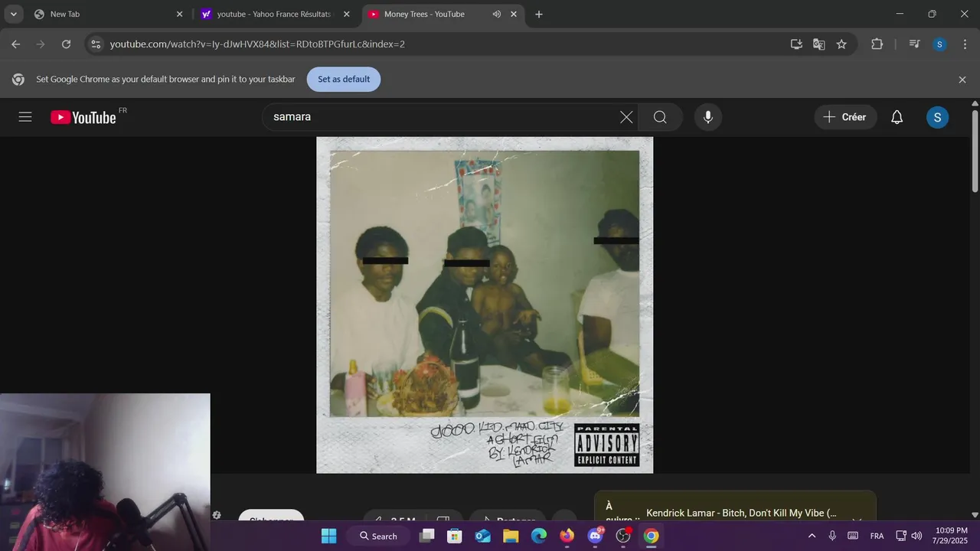Open Task View on taskbar

pos(426,536)
